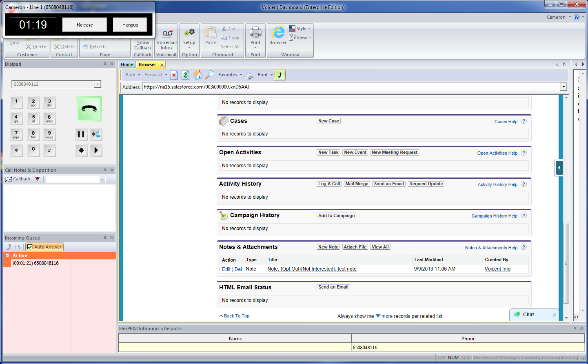This screenshot has height=364, width=588.
Task: Click the printer icon in browser toolbar
Action: pos(249,75)
